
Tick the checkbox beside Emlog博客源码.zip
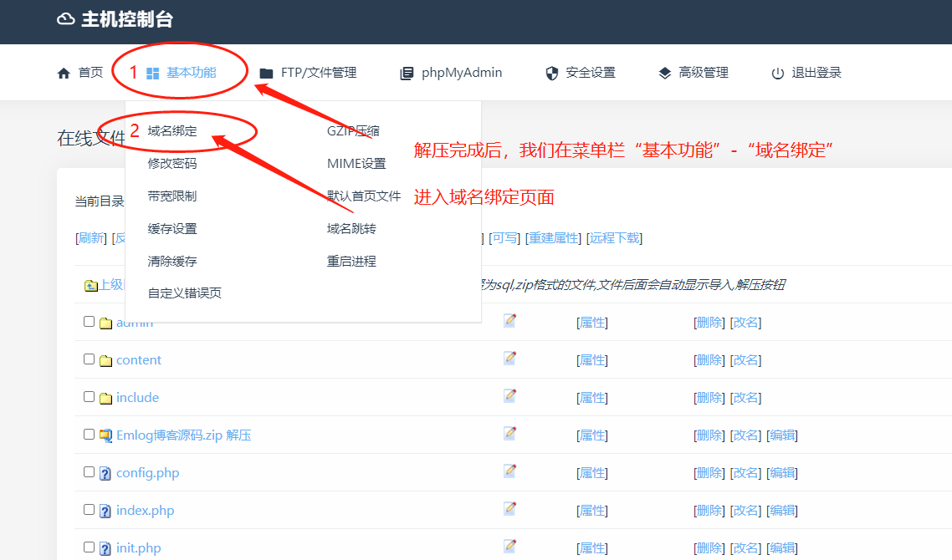[89, 435]
